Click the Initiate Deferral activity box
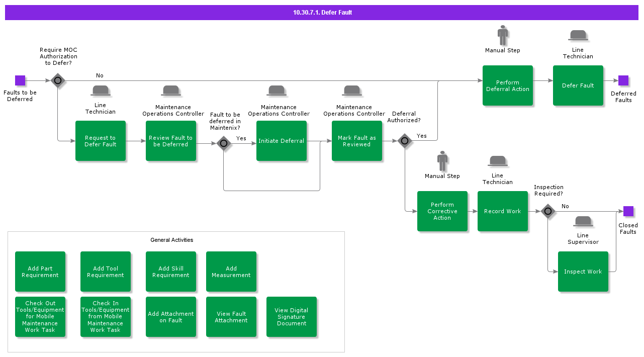Viewport: 644px width, 357px height. pyautogui.click(x=282, y=141)
